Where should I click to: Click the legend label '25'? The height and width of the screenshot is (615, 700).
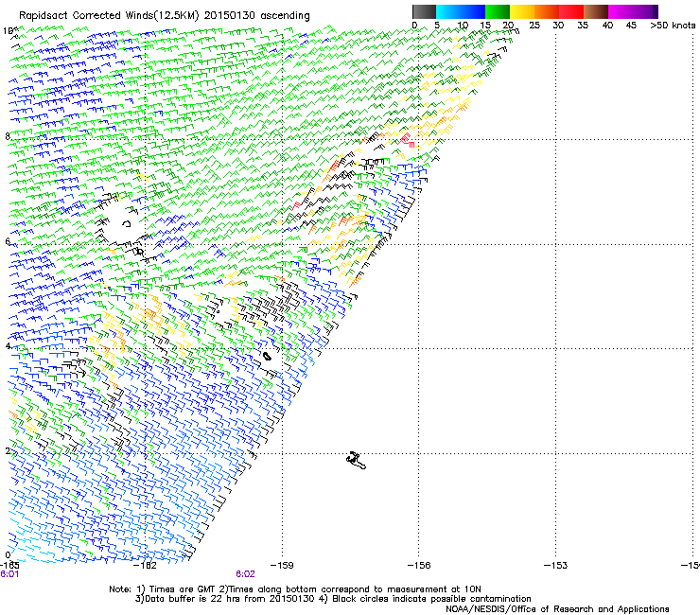(534, 26)
